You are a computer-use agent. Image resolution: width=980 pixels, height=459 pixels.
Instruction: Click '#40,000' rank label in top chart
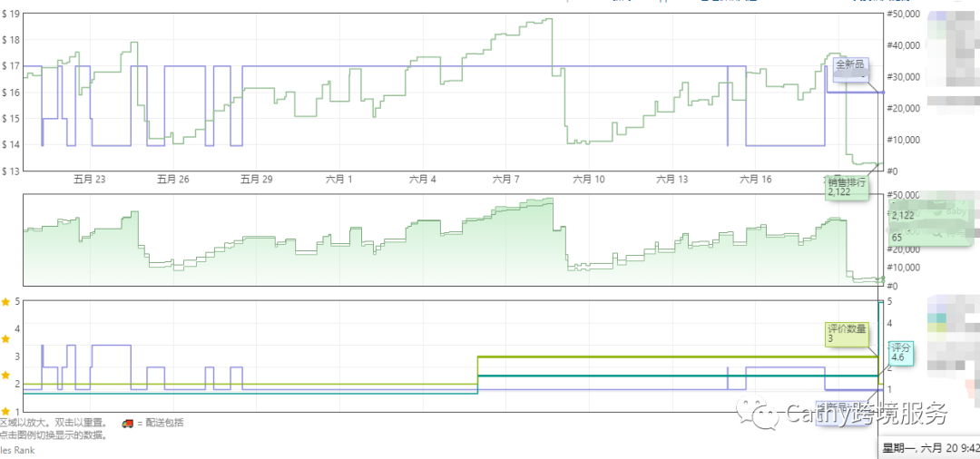(905, 45)
